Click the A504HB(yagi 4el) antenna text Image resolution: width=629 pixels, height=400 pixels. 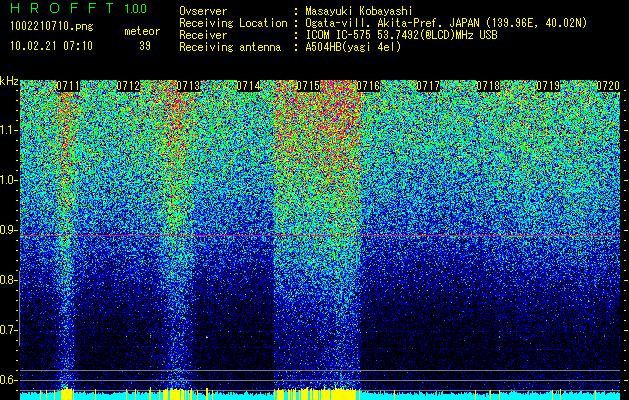point(353,47)
